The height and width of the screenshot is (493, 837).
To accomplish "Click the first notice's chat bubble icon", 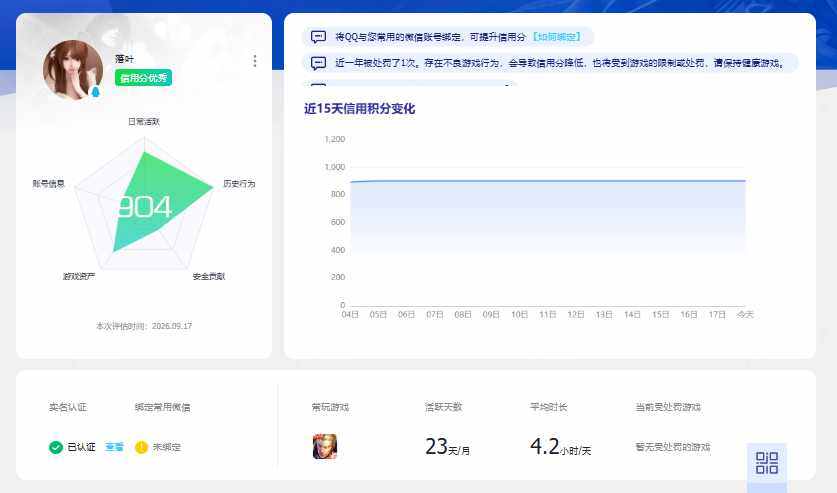I will tap(318, 37).
